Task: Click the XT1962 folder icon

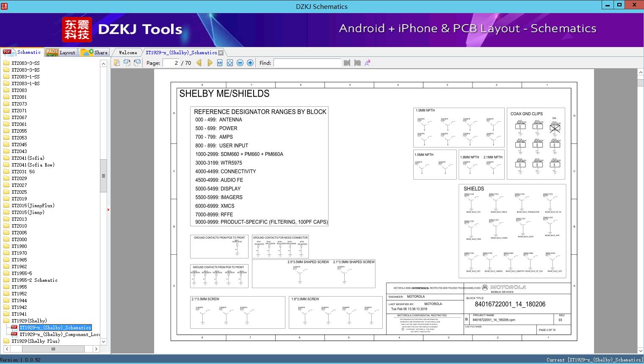Action: (6, 267)
